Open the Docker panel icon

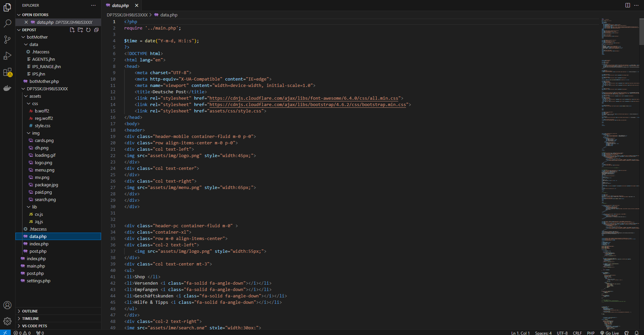tap(7, 88)
